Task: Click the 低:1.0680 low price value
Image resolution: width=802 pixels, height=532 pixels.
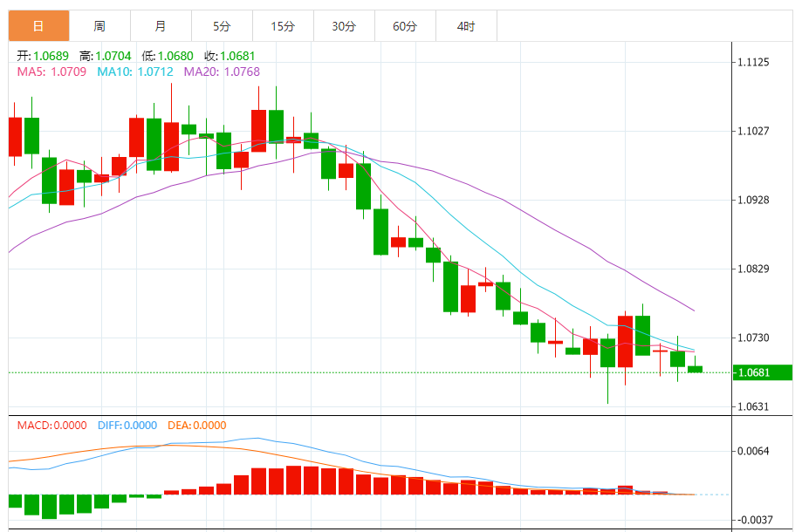Action: tap(168, 56)
